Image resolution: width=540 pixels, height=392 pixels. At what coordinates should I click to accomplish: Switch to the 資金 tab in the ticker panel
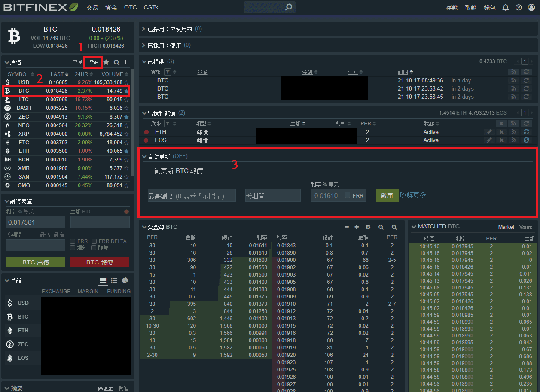(x=93, y=62)
